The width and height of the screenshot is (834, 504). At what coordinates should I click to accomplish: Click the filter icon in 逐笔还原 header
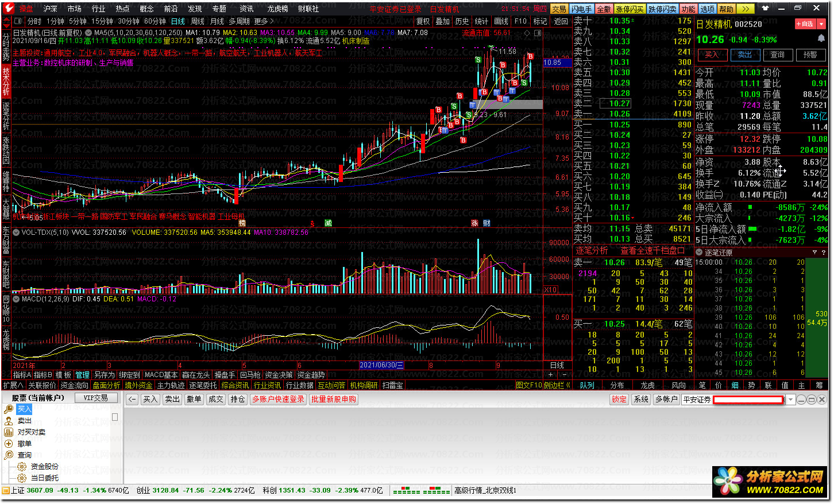pyautogui.click(x=814, y=253)
